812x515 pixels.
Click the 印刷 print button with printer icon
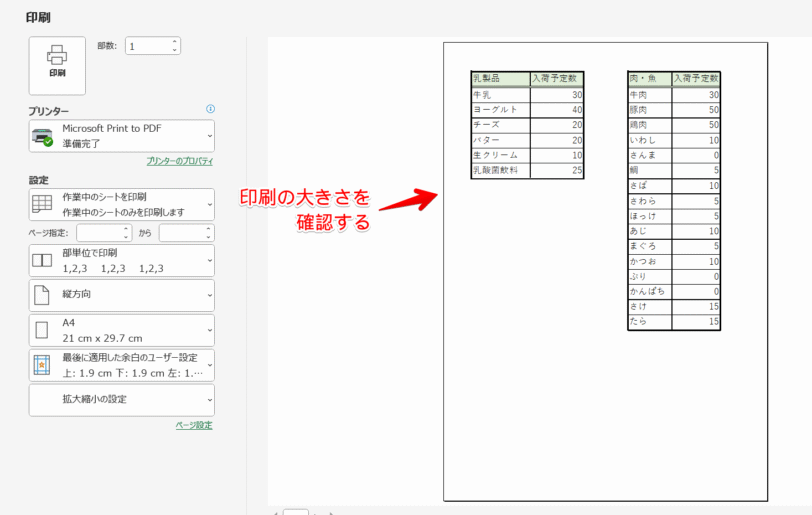click(x=57, y=64)
